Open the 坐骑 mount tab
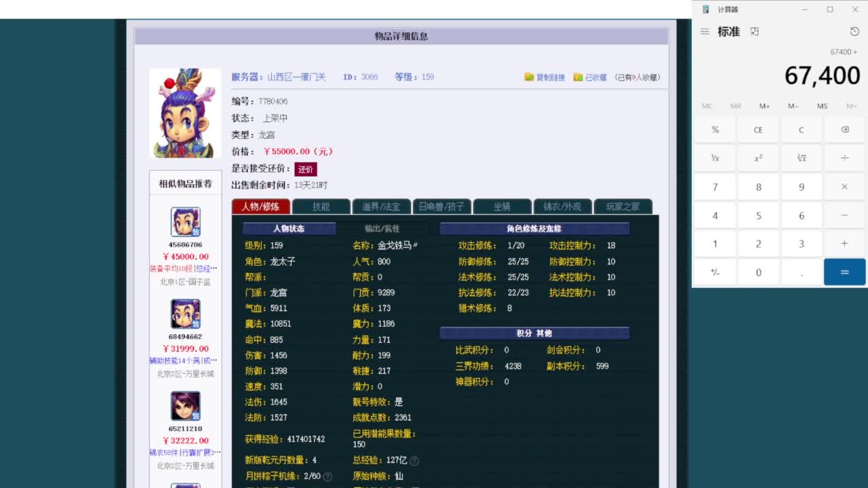 click(502, 207)
